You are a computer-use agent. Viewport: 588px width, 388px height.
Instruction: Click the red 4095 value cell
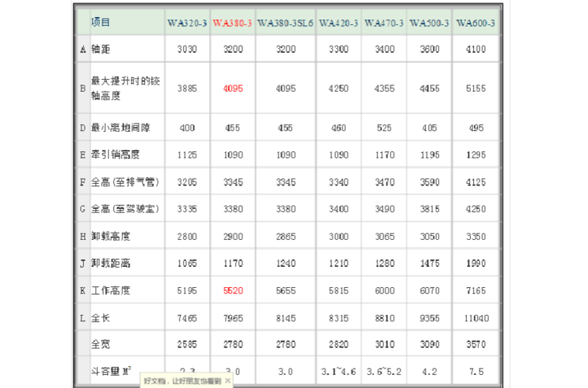[x=233, y=88]
